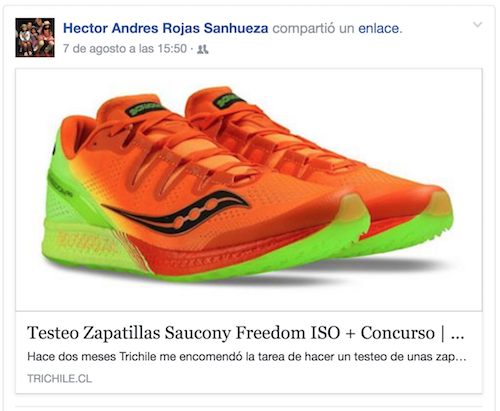Follow the blue 'enlace' link
The image size is (500, 411).
coord(379,28)
